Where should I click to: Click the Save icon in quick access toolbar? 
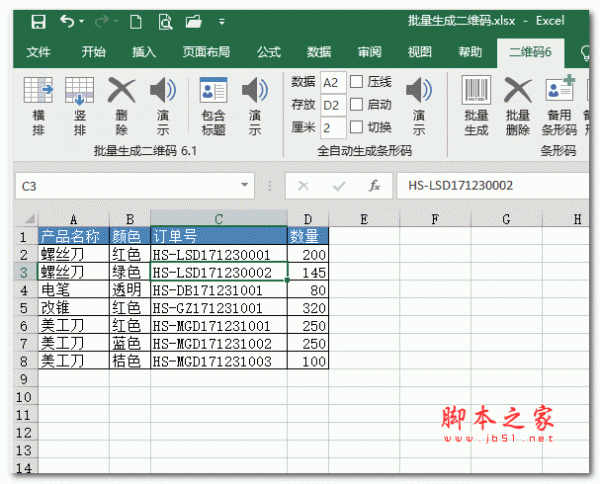click(38, 22)
